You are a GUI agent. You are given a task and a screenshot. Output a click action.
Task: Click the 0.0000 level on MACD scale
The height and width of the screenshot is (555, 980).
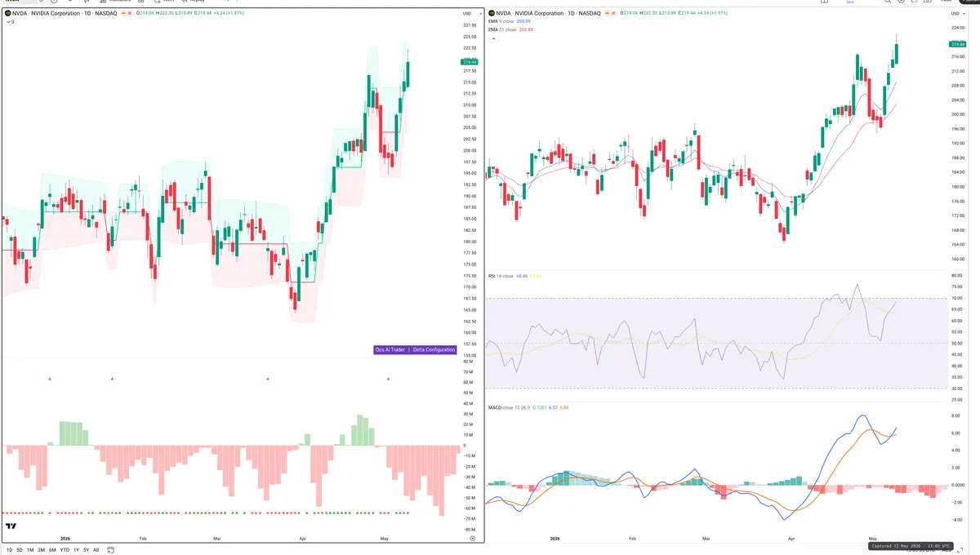click(958, 485)
